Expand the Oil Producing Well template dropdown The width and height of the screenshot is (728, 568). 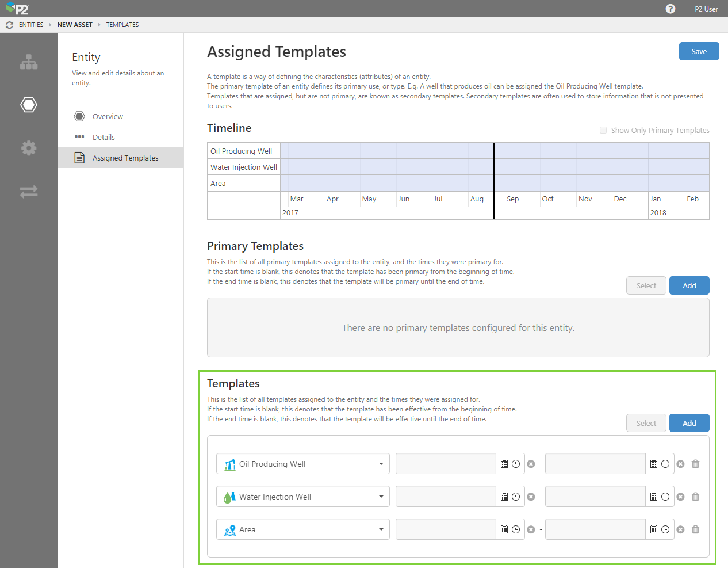381,464
